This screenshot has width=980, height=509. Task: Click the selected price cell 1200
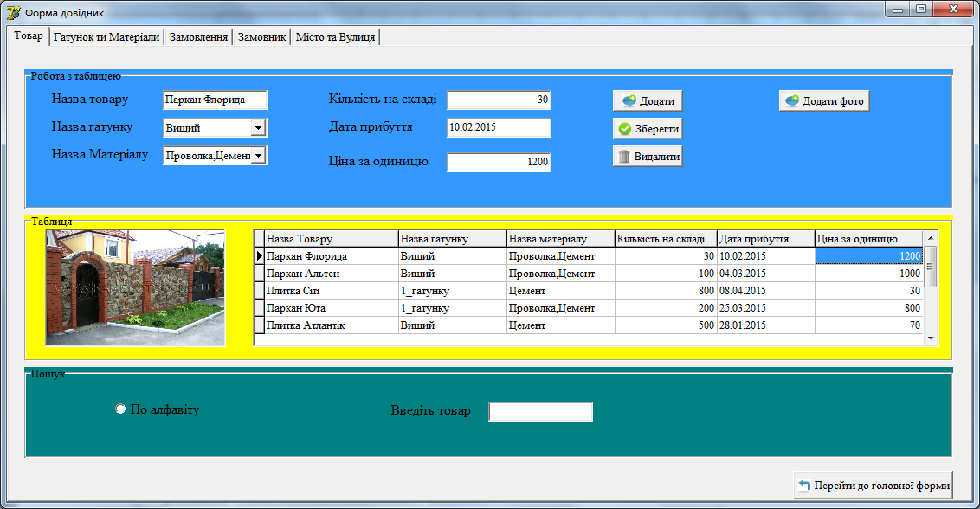[x=868, y=255]
